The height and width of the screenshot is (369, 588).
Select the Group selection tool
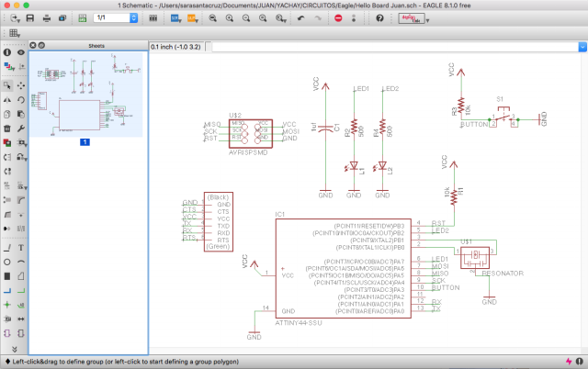pos(7,85)
